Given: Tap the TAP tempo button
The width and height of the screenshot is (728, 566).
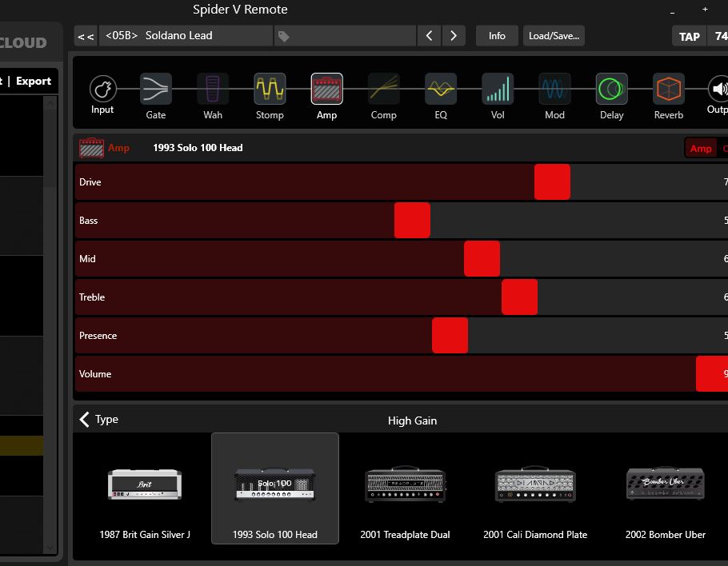Looking at the screenshot, I should tap(690, 36).
